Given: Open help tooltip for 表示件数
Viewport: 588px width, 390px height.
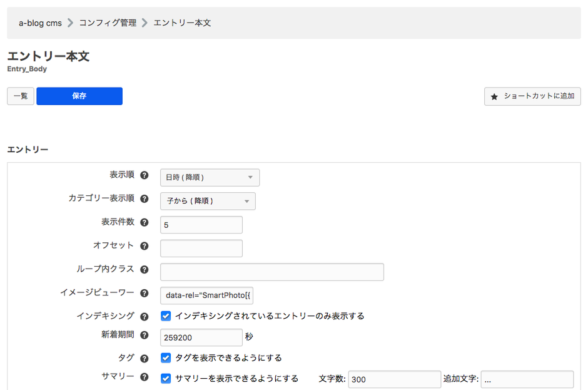Looking at the screenshot, I should (x=144, y=223).
